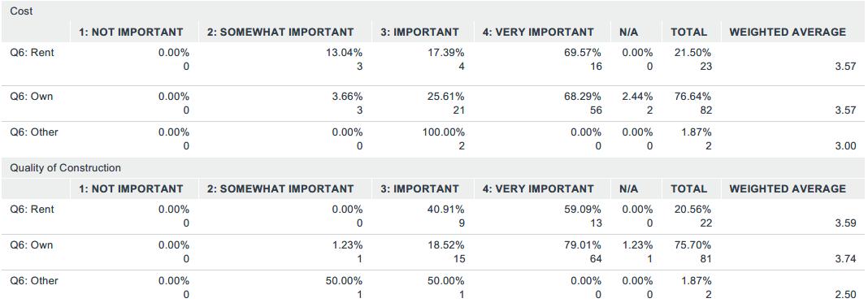Image resolution: width=868 pixels, height=307 pixels.
Task: Select the Q6: Own row under Cost
Action: coord(434,103)
